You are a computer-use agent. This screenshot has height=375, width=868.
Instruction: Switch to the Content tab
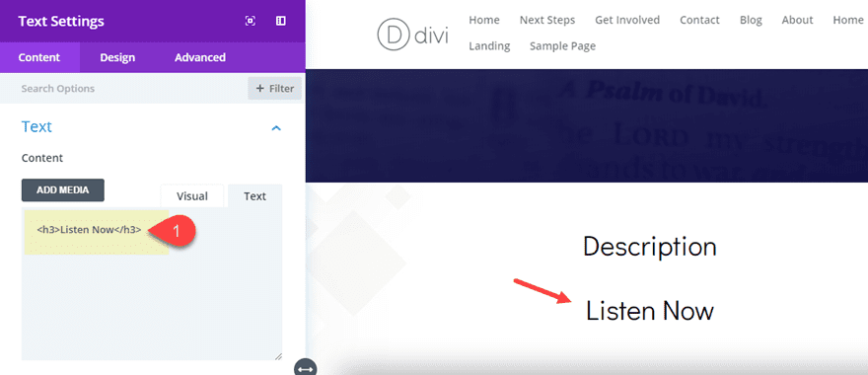(x=39, y=57)
